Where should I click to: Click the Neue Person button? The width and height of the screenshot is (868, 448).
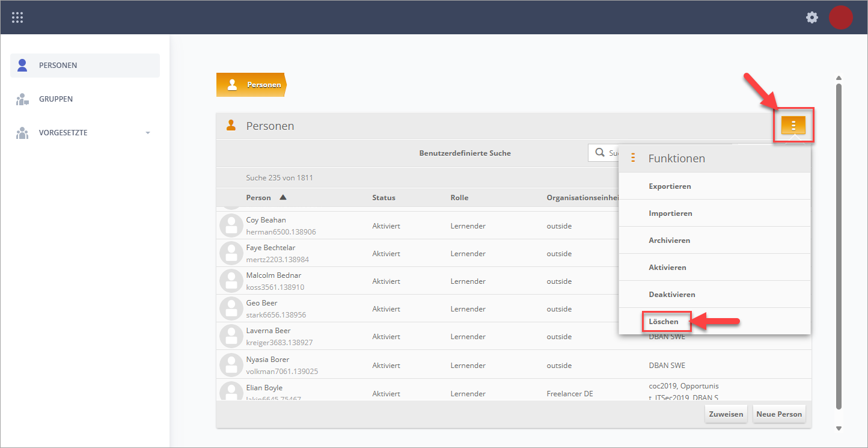click(779, 414)
